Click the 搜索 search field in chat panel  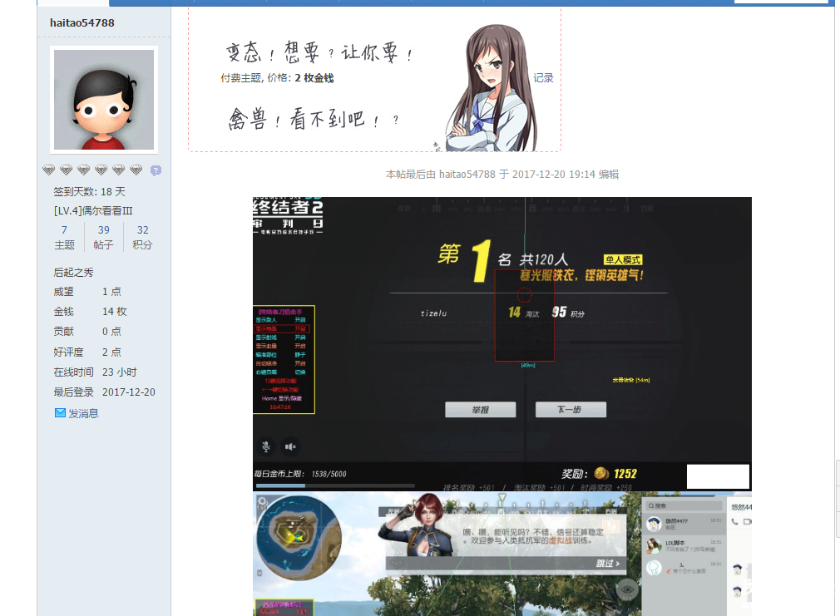point(684,505)
